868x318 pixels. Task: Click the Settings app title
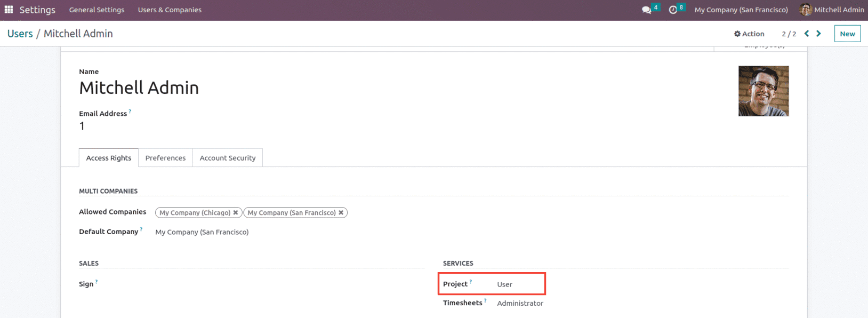click(37, 10)
